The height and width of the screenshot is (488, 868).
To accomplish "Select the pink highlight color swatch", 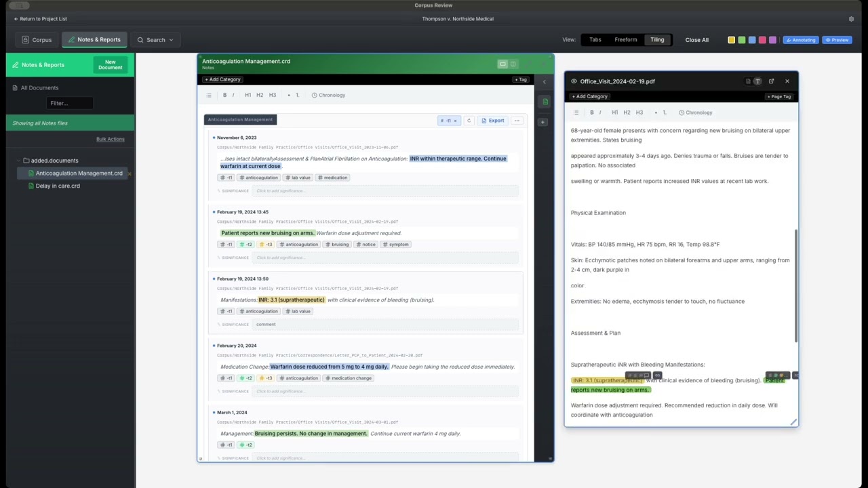I will [762, 40].
